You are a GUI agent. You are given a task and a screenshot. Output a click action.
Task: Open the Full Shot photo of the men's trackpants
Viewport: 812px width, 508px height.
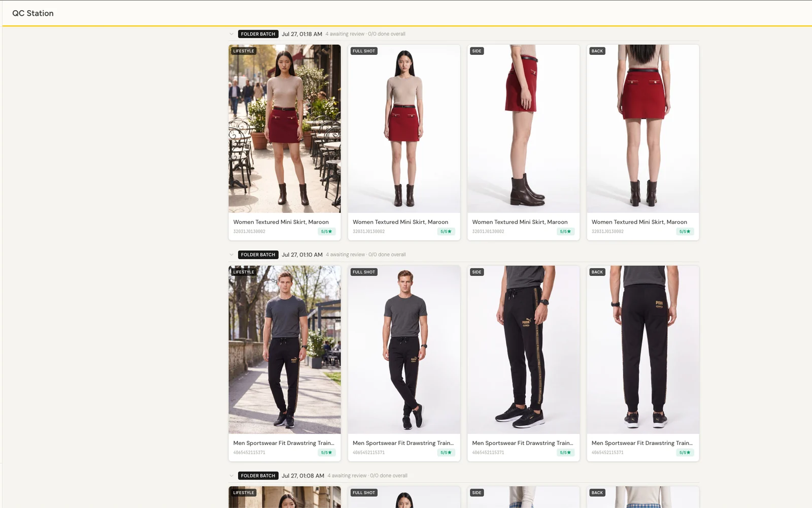coord(404,350)
